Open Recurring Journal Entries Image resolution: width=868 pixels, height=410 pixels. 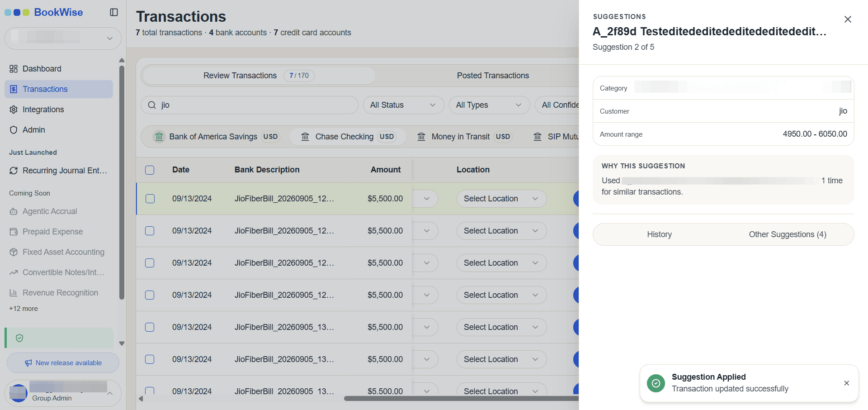pos(59,171)
